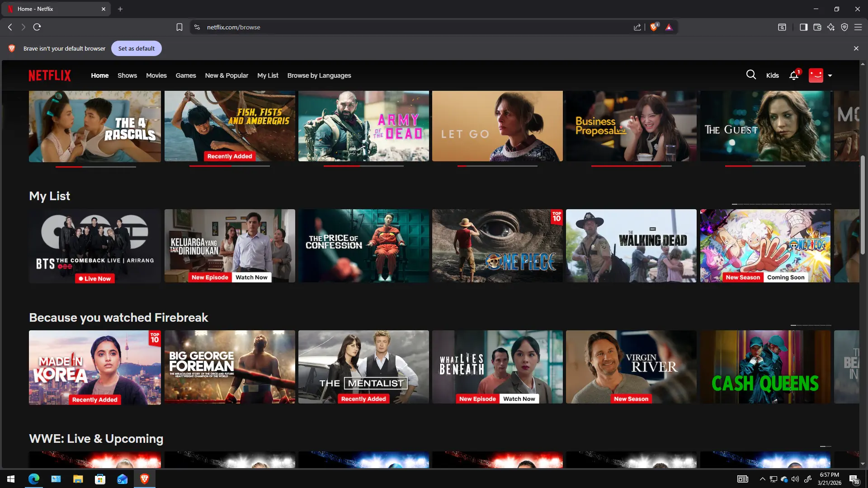Open Cash Queens thumbnail
Viewport: 868px width, 488px height.
pos(765,367)
